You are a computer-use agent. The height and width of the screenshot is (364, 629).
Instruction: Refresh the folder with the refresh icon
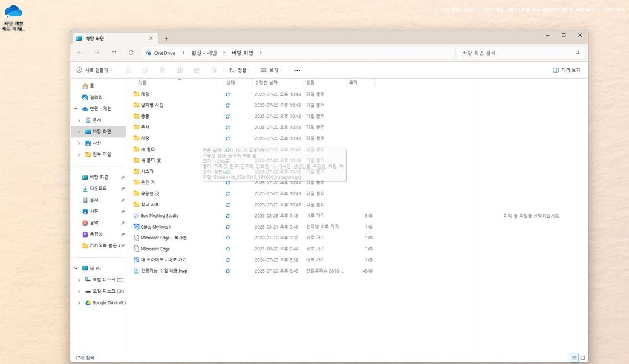point(131,53)
